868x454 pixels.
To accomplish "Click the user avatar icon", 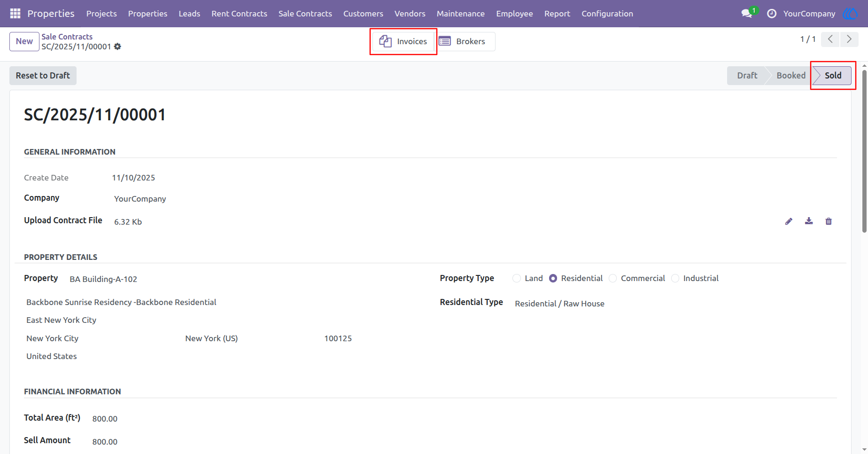I will click(x=851, y=14).
